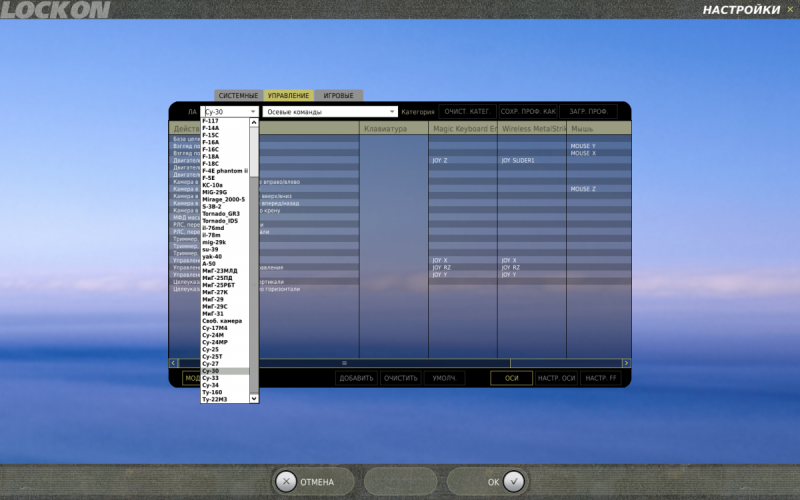Select F-15C in aircraft list
This screenshot has height=500, width=800.
click(225, 135)
